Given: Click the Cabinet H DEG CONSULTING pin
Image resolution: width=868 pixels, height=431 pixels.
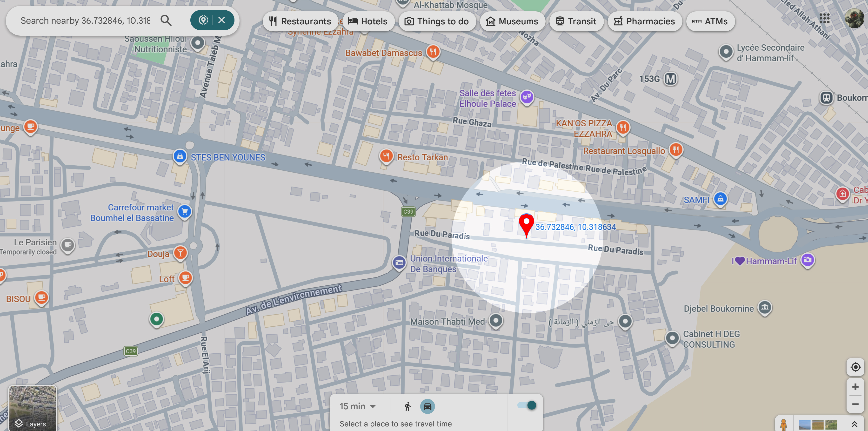Looking at the screenshot, I should pyautogui.click(x=672, y=338).
